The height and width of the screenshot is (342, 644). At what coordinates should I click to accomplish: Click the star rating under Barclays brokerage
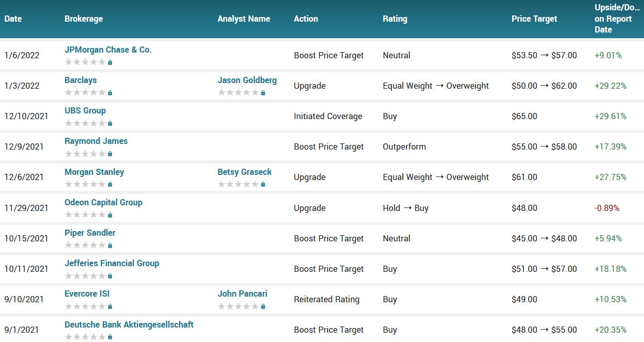tap(85, 93)
